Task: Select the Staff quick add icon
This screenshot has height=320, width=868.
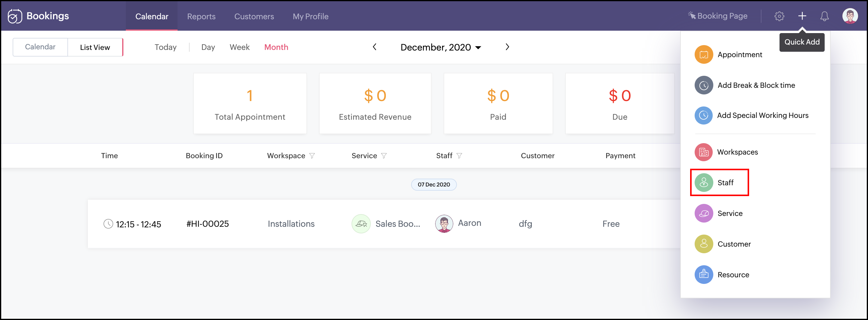Action: click(704, 183)
